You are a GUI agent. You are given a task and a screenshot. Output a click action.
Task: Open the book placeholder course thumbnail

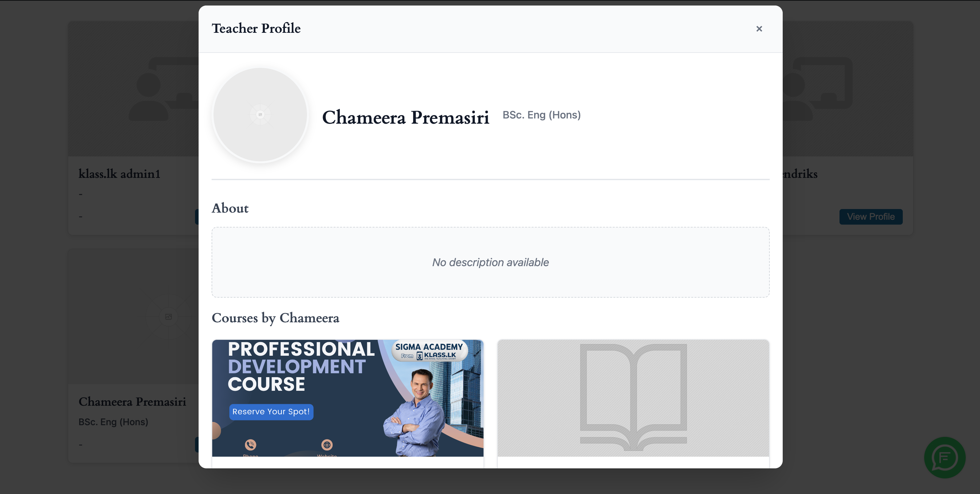[633, 398]
